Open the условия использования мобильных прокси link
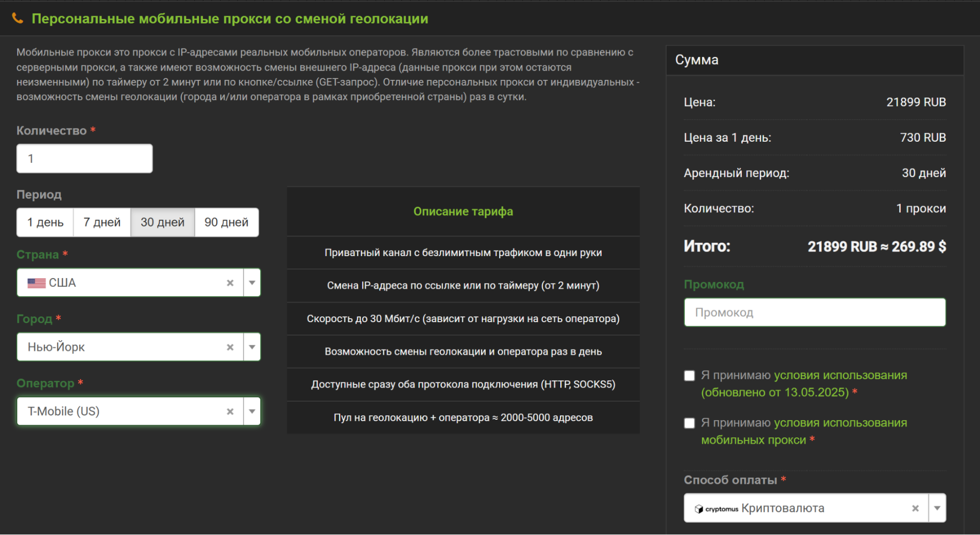This screenshot has width=980, height=535. pos(840,423)
